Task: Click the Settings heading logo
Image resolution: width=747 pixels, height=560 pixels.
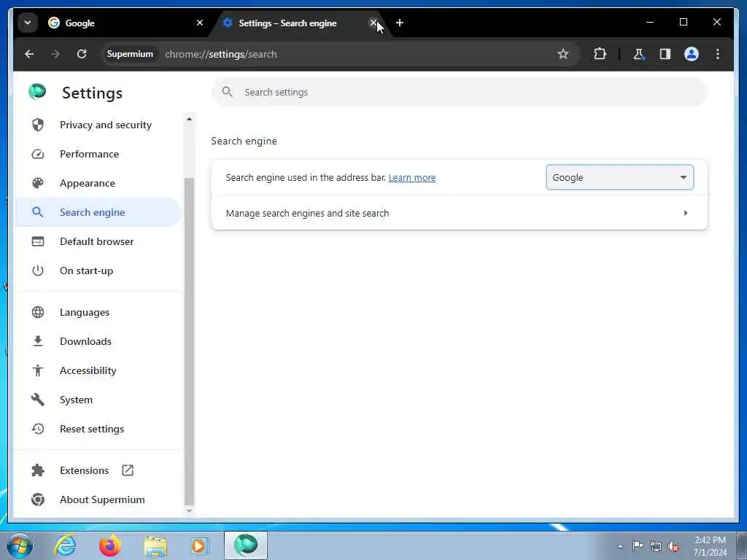Action: (x=37, y=91)
